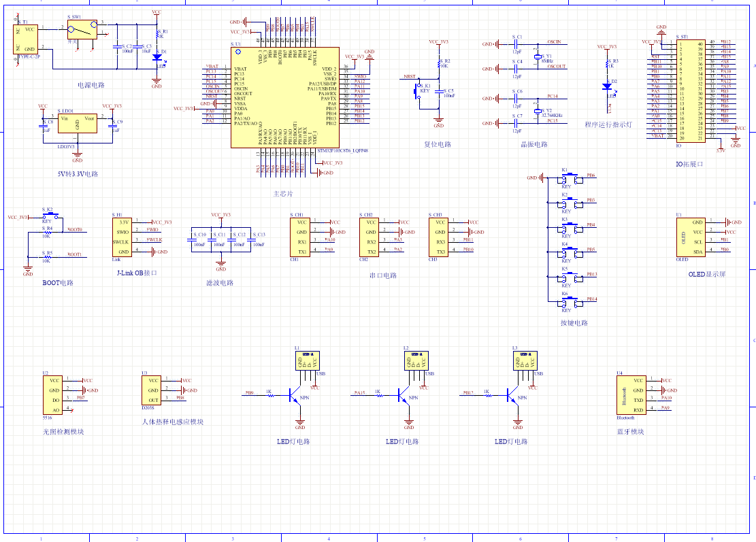Click the OLED显示屏 section label
This screenshot has width=756, height=542.
point(707,274)
